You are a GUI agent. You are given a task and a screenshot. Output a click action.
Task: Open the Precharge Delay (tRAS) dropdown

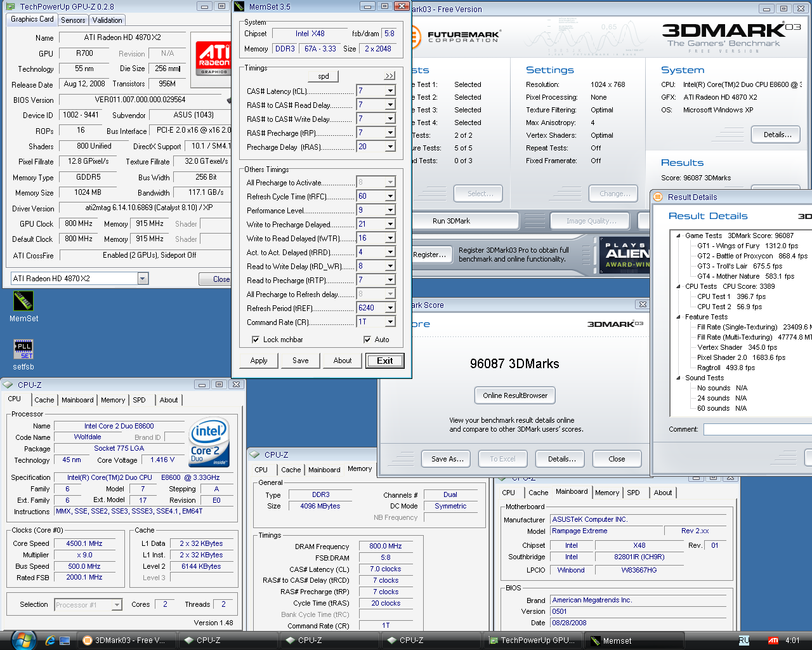point(390,147)
